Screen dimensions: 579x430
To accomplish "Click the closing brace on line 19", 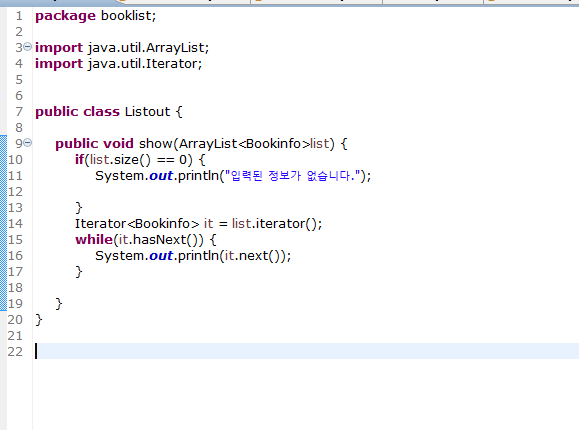I will tap(59, 304).
